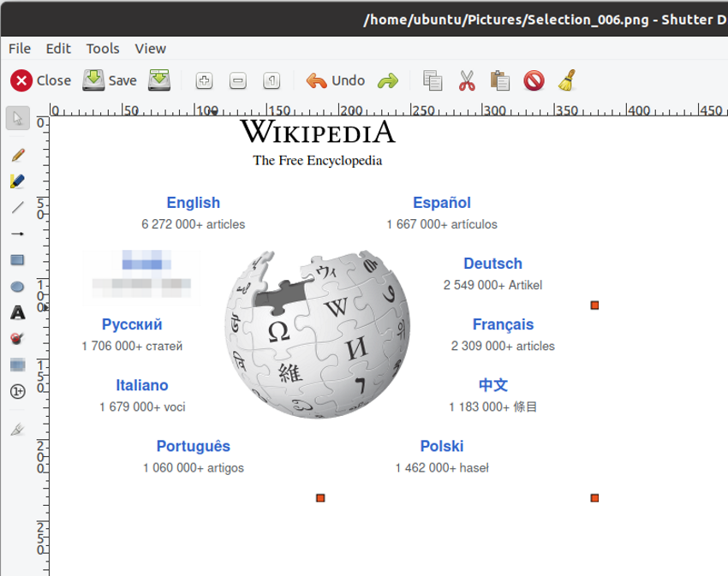Select the pixelize tool
Screen dimensions: 728x576
tap(18, 365)
